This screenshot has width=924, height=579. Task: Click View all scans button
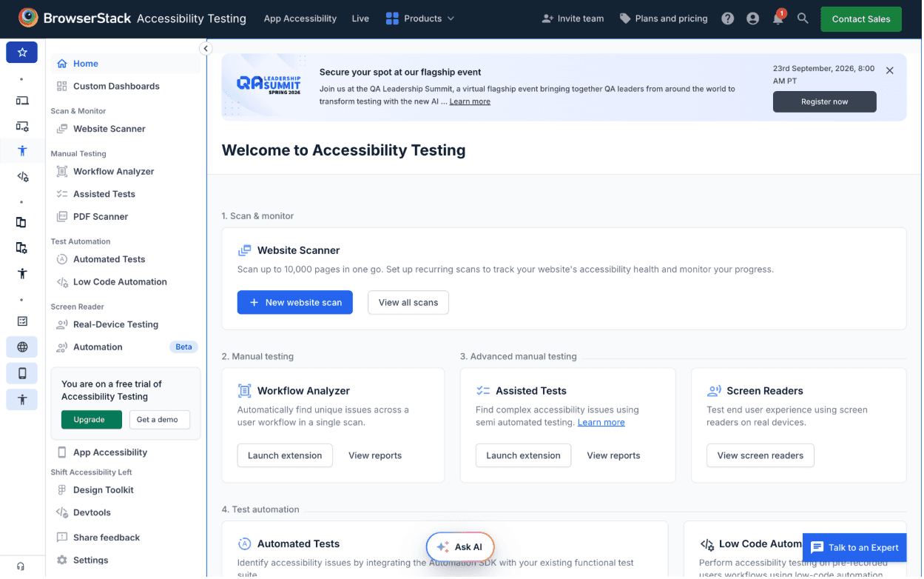[409, 303]
